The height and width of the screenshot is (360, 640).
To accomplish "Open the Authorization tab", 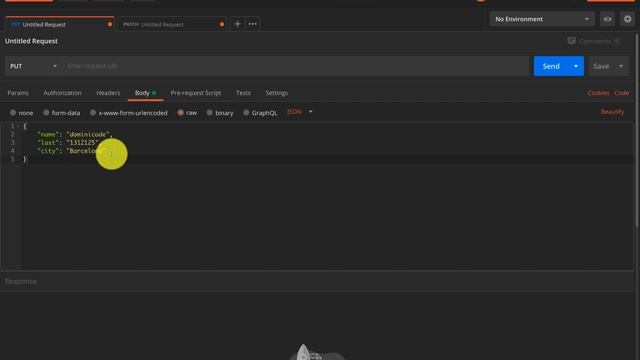I will click(x=62, y=93).
